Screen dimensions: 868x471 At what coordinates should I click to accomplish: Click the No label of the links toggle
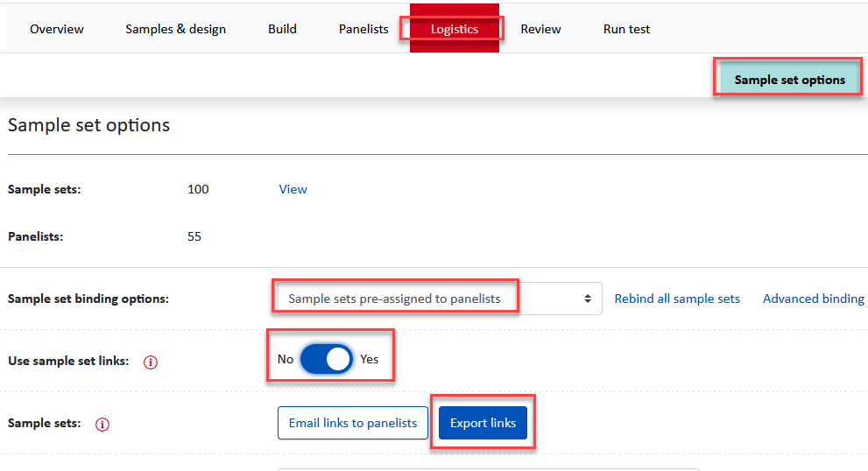pyautogui.click(x=285, y=359)
